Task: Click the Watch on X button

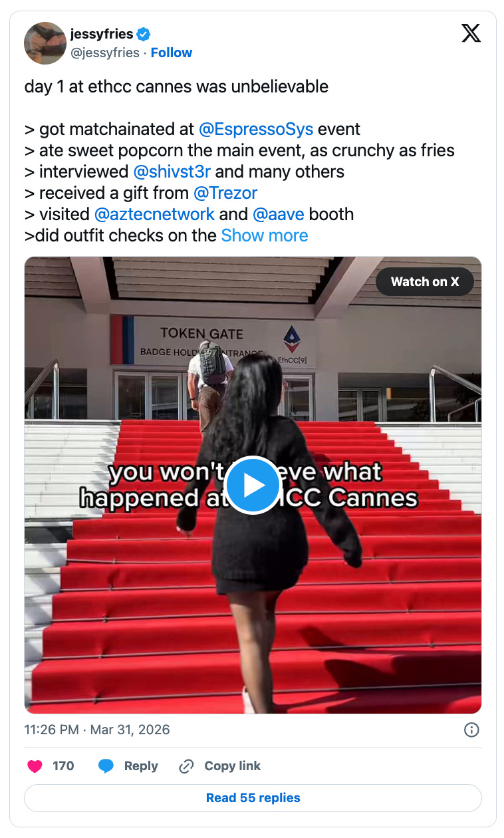Action: 425,281
